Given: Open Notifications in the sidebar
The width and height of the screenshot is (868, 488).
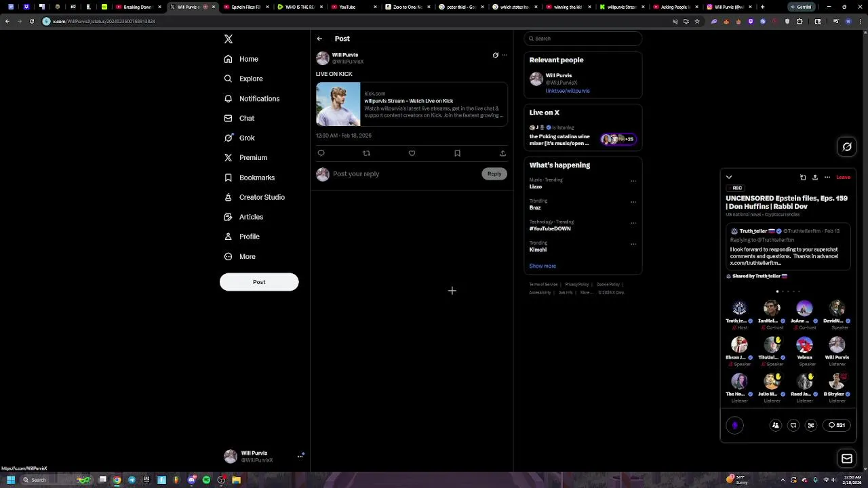Looking at the screenshot, I should tap(252, 98).
